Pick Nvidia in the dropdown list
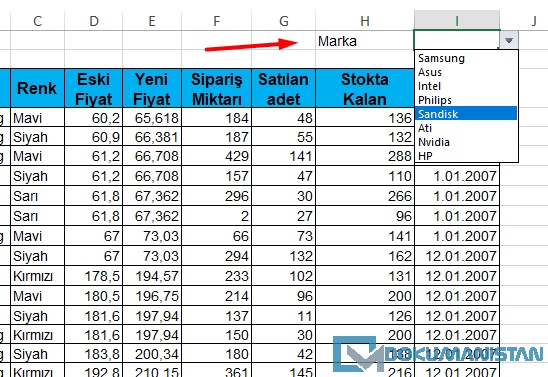The width and height of the screenshot is (548, 377). pos(466,142)
